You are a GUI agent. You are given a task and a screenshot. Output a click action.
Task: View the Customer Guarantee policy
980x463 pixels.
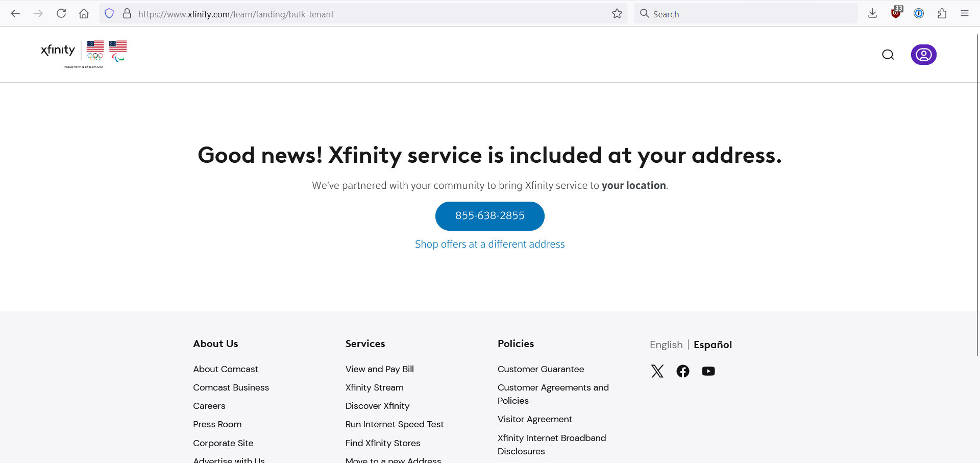[541, 369]
